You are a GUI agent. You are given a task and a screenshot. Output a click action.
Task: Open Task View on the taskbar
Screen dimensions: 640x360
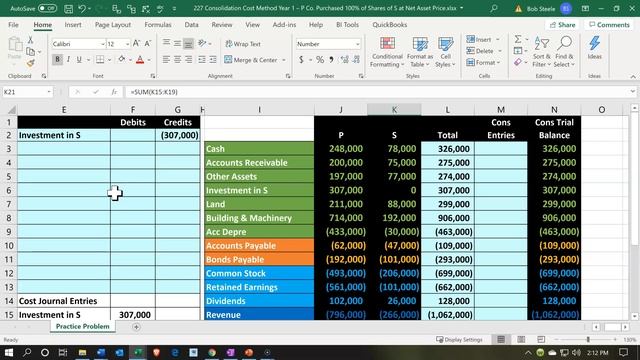(x=63, y=352)
